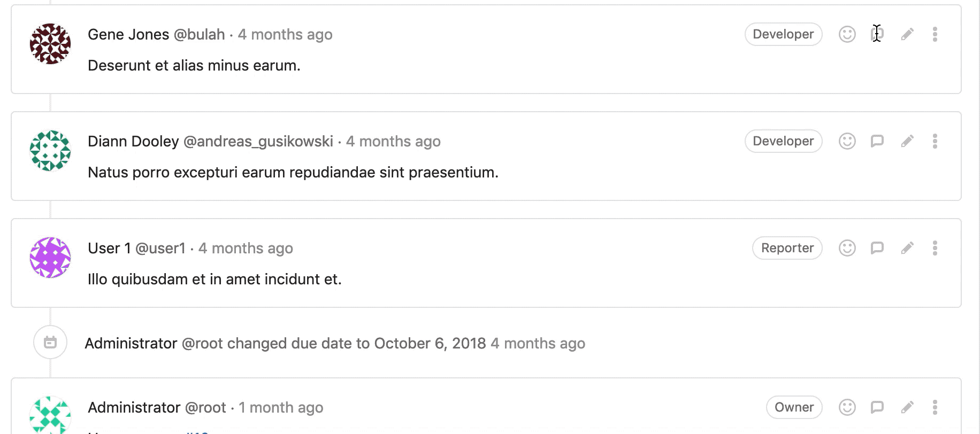This screenshot has width=980, height=434.
Task: Open the 4 months ago timestamp on User 1
Action: coord(246,248)
